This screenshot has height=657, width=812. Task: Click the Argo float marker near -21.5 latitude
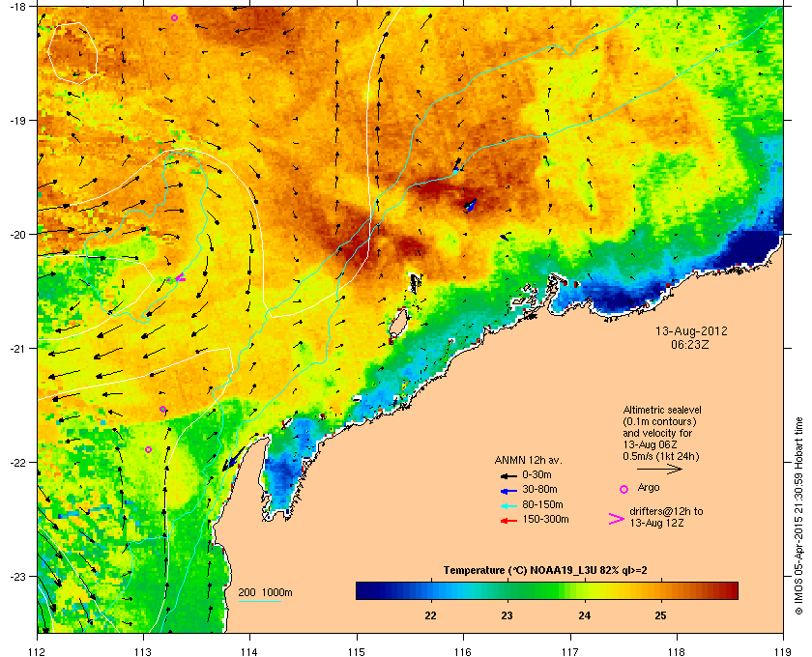162,409
